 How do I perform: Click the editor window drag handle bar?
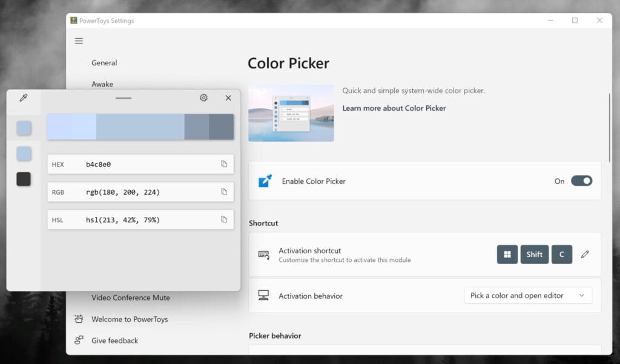click(124, 98)
